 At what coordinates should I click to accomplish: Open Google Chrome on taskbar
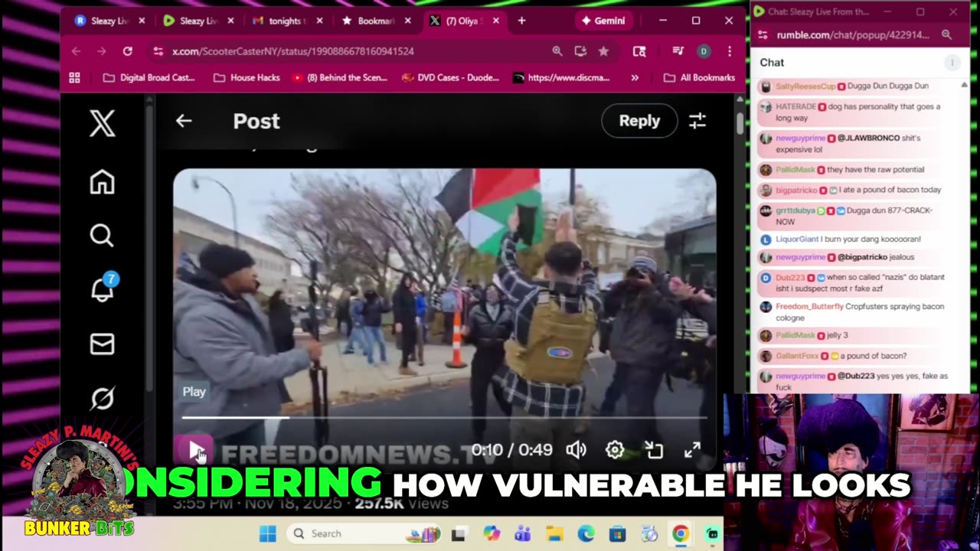point(680,534)
